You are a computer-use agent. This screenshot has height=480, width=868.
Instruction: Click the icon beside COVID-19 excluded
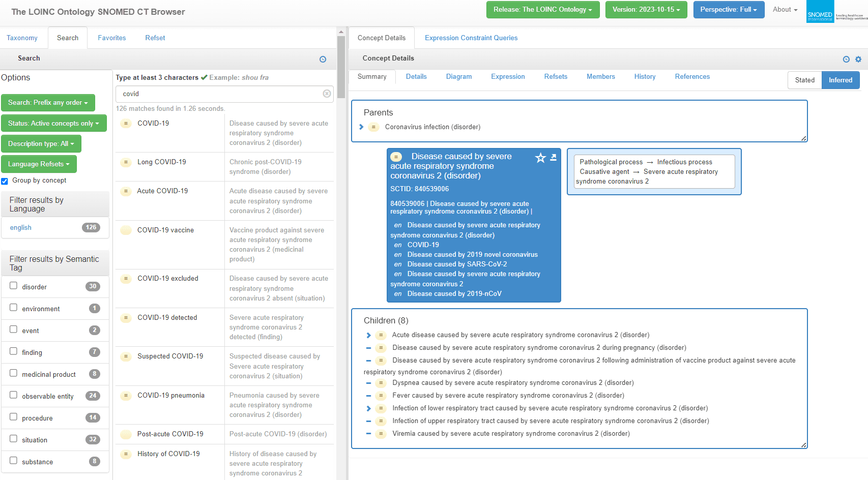(x=126, y=279)
